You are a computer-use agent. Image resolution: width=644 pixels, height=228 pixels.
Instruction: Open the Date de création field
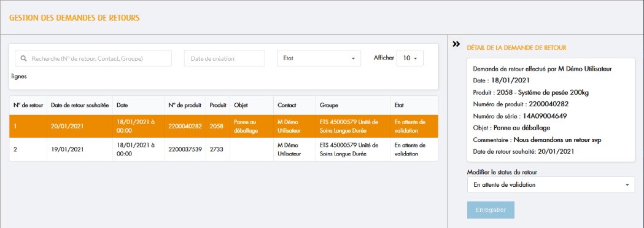[x=224, y=58]
